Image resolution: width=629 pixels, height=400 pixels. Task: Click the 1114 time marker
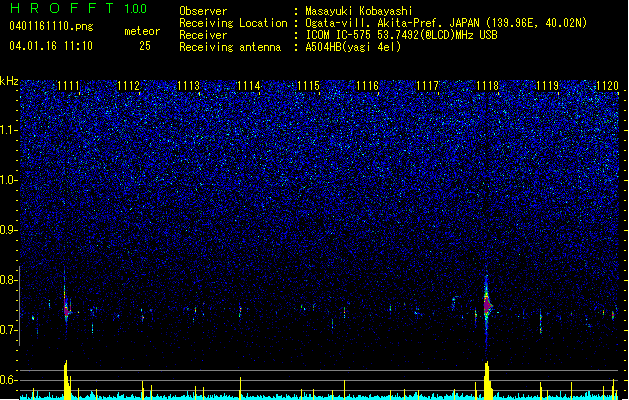[248, 86]
